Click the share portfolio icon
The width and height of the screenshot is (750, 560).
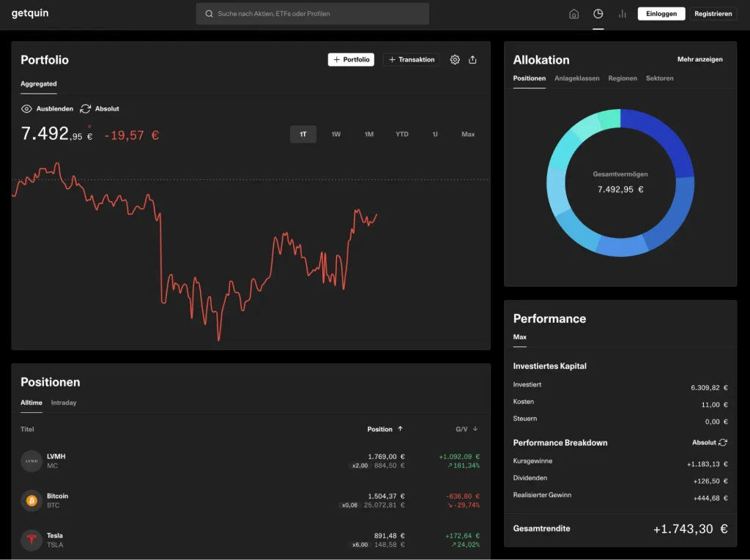pyautogui.click(x=472, y=60)
